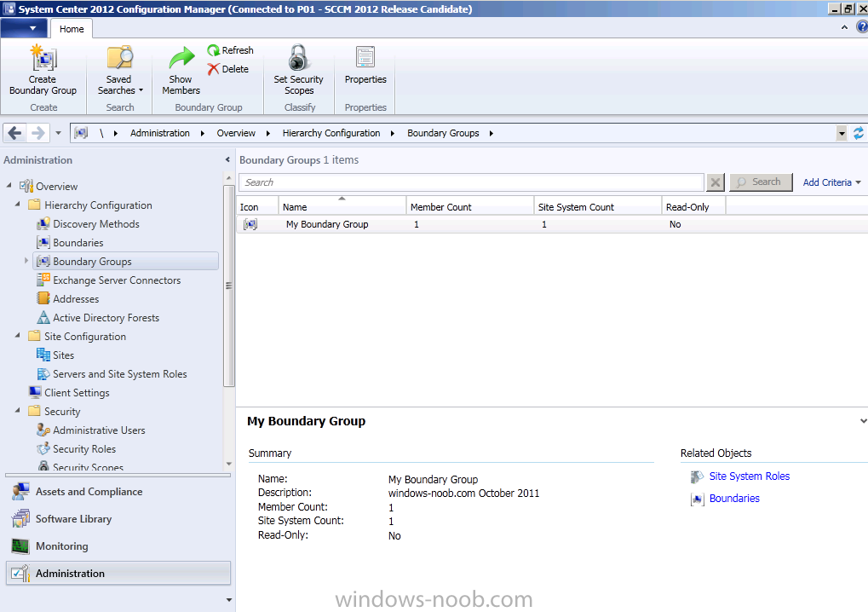Viewport: 868px width, 612px height.
Task: Click Boundary Groups in the breadcrumb
Action: point(443,133)
